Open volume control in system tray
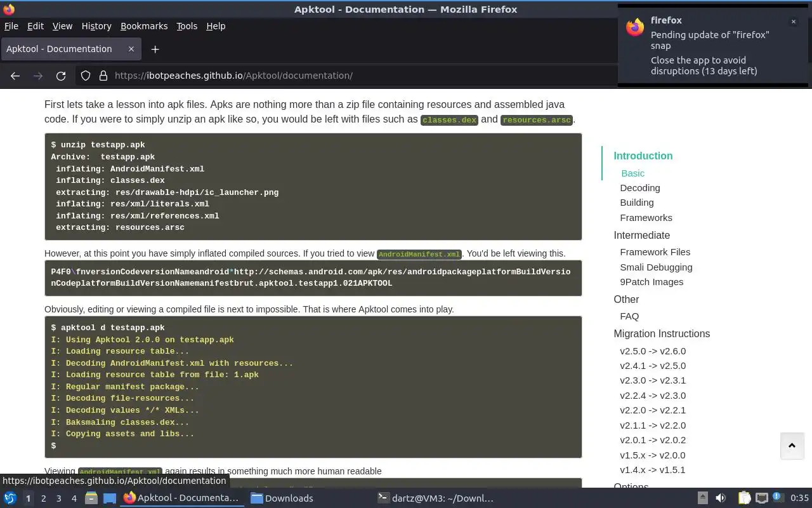812x508 pixels. [x=721, y=498]
